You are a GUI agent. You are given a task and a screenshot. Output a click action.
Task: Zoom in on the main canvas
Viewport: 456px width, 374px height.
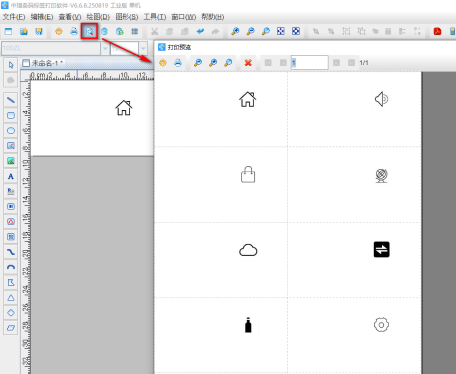coord(235,31)
